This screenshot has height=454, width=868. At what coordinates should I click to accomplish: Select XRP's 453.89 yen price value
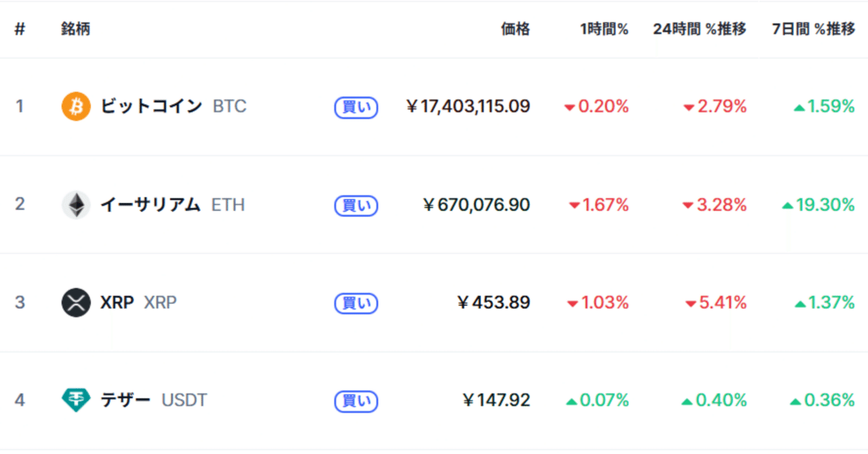click(494, 302)
